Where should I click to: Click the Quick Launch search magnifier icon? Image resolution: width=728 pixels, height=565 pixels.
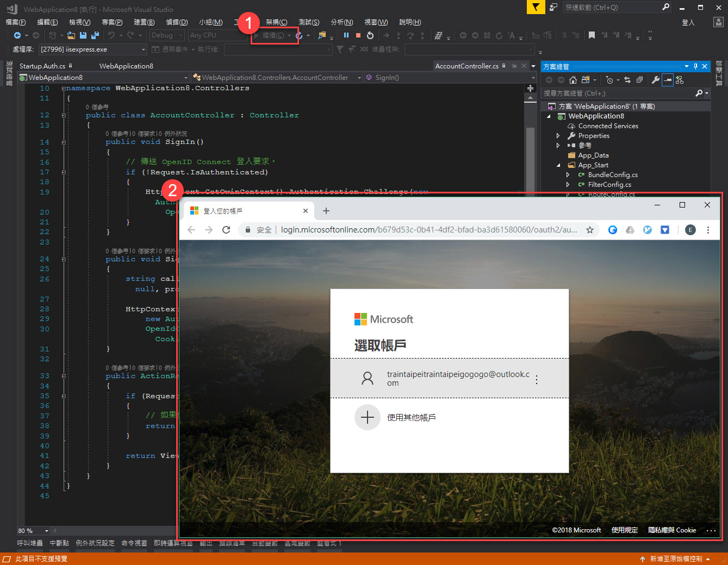coord(666,7)
